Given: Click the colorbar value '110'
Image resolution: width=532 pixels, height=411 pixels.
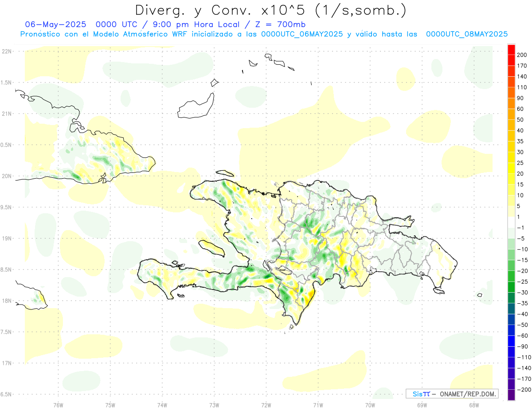Looking at the screenshot, I should point(522,87).
